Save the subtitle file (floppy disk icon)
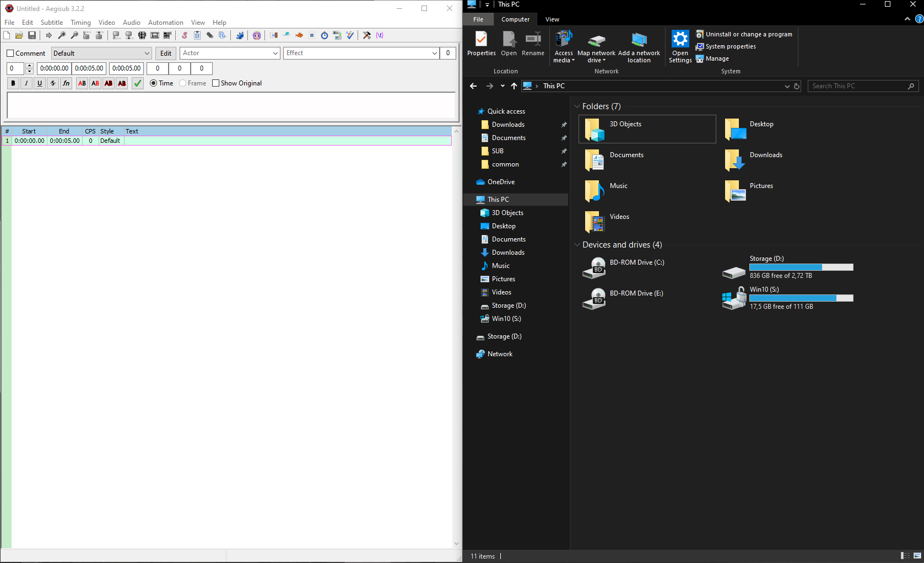The width and height of the screenshot is (924, 563). pos(31,35)
